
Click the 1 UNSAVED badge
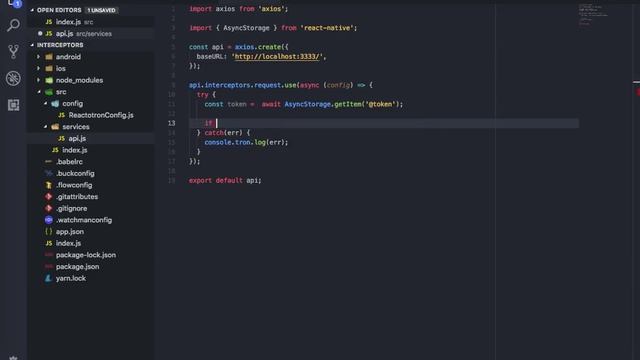coord(101,10)
